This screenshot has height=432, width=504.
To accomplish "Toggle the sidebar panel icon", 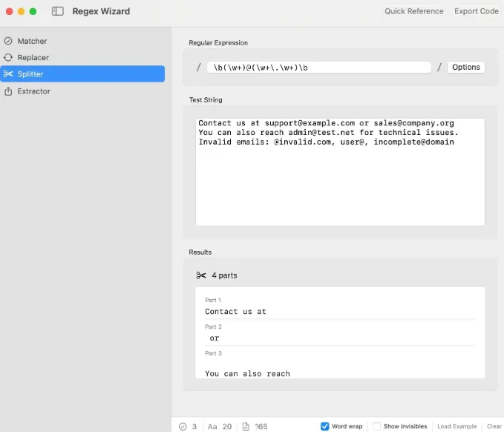I will (x=58, y=11).
